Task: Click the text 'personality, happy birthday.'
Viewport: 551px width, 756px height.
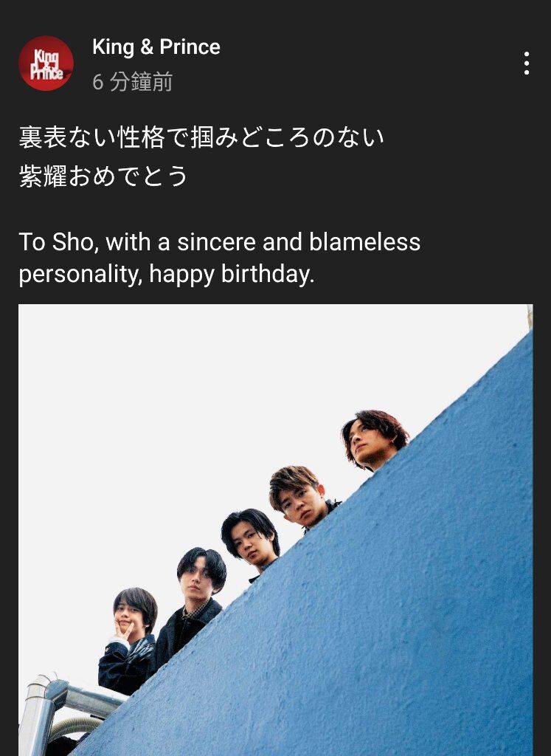Action: point(167,275)
